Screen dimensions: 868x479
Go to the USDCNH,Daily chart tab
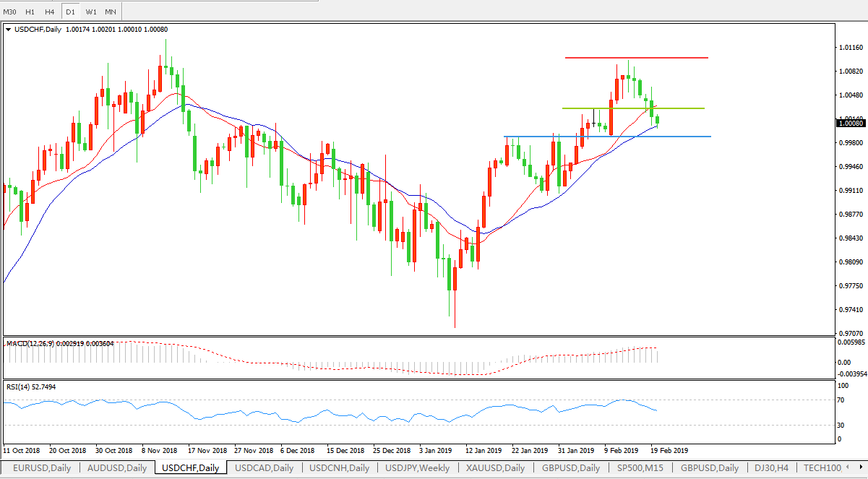pyautogui.click(x=339, y=468)
